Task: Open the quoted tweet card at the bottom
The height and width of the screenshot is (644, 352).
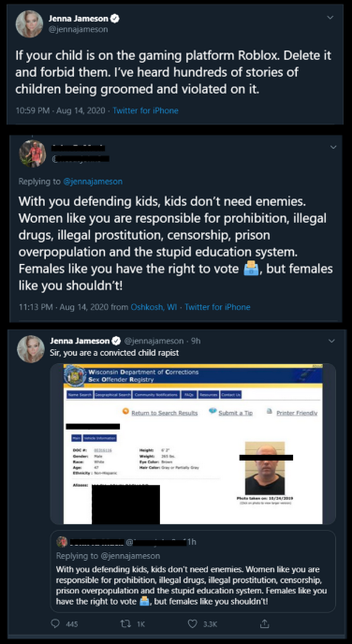Action: tap(193, 571)
